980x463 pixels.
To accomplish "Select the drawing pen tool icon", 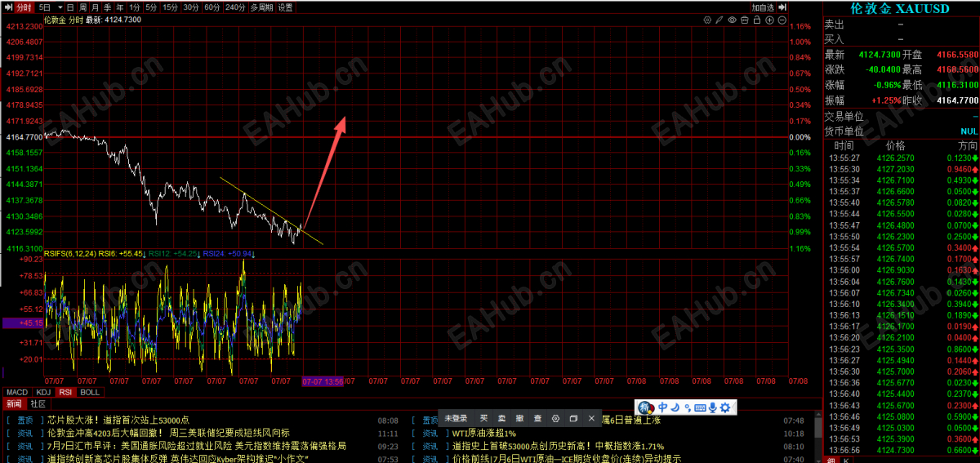I will click(719, 20).
